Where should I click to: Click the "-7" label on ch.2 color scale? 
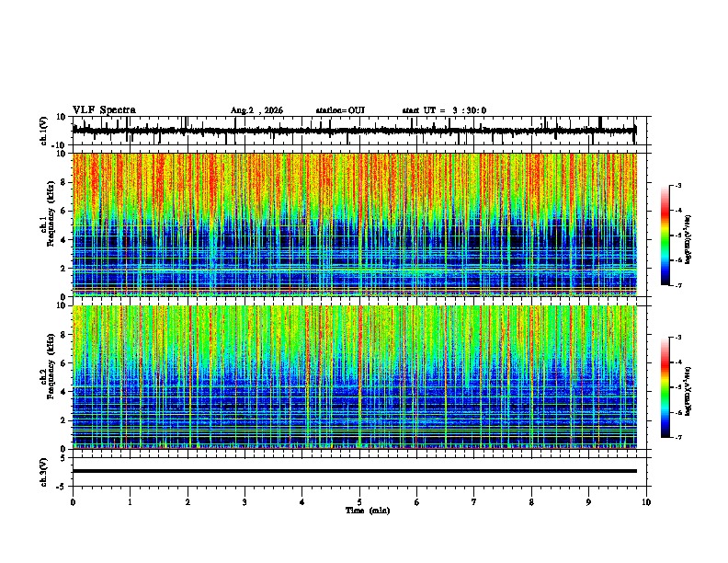[x=677, y=437]
